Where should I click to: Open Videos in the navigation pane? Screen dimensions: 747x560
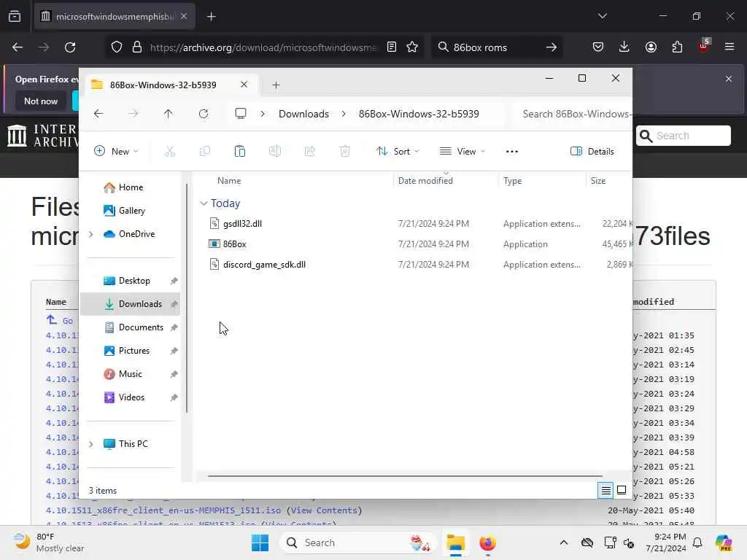[x=130, y=397]
